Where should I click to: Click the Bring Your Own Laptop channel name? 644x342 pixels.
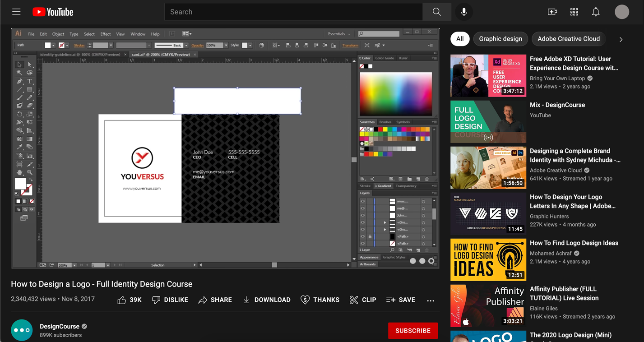557,79
